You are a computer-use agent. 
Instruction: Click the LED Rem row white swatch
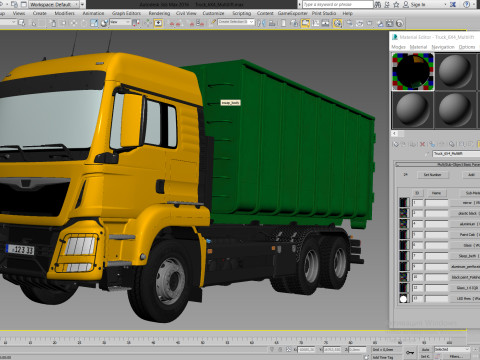click(x=403, y=299)
